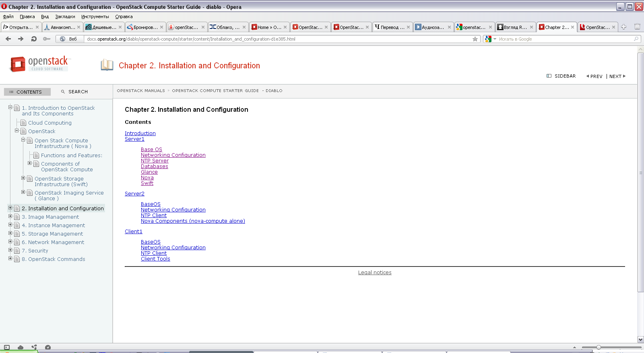The width and height of the screenshot is (644, 353).
Task: Open the Закладки menu
Action: click(65, 16)
